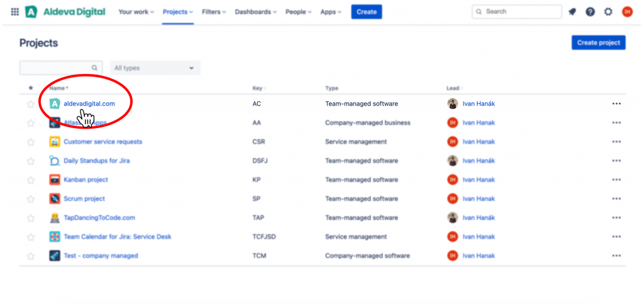Open more actions for Customer service requests

tap(616, 142)
